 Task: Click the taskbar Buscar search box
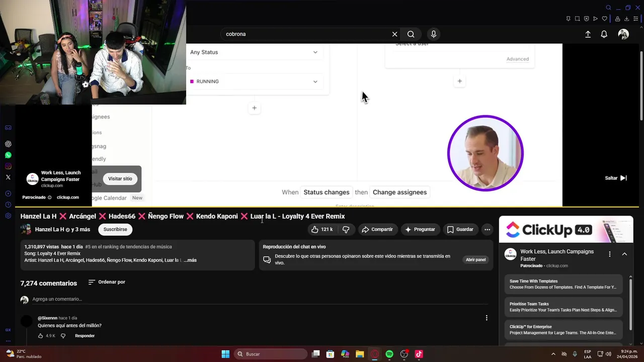point(272,354)
